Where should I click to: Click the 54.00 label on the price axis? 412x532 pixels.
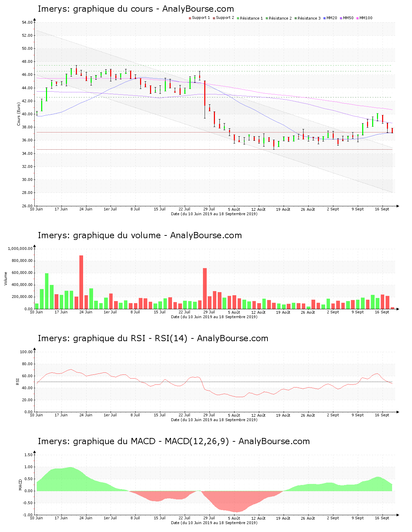click(x=27, y=22)
